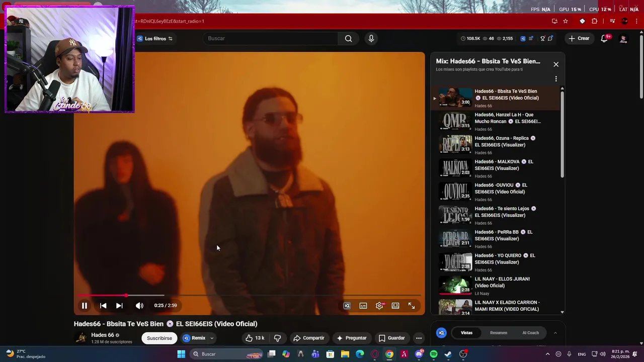
Task: Save video with Guardar button
Action: (x=391, y=338)
